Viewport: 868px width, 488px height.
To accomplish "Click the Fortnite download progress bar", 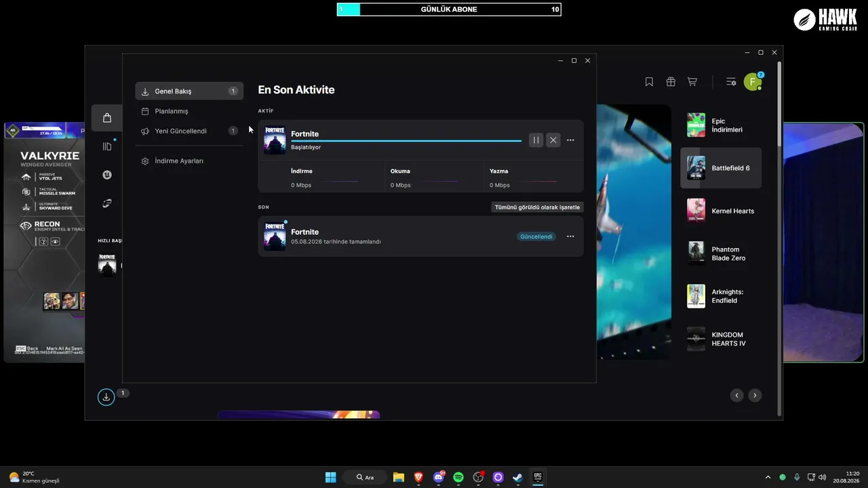I will click(406, 141).
